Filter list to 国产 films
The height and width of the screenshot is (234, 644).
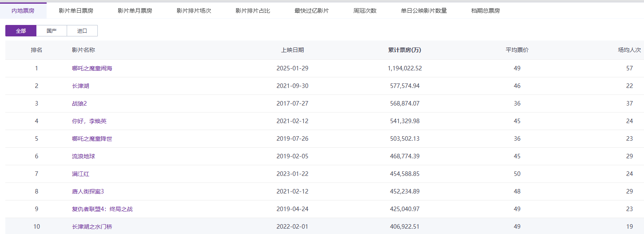click(x=52, y=31)
